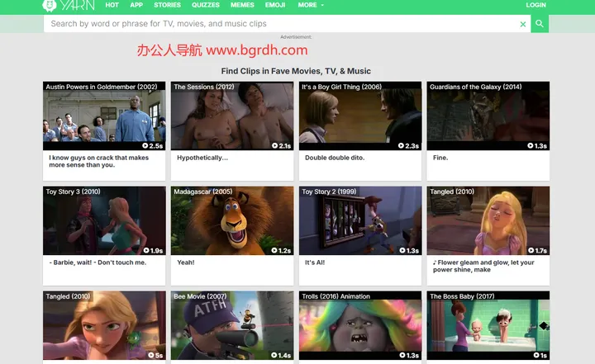Play icon on Tangled 5s clip
The height and width of the screenshot is (364, 595).
151,355
